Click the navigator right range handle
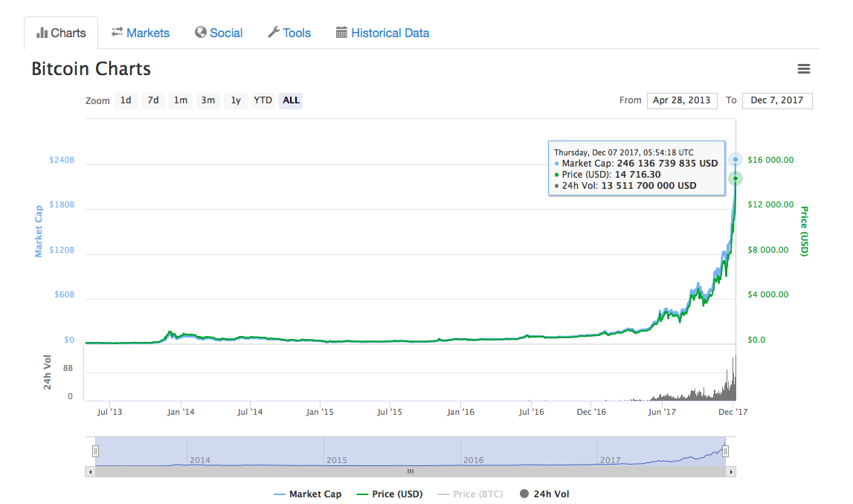 tap(725, 451)
